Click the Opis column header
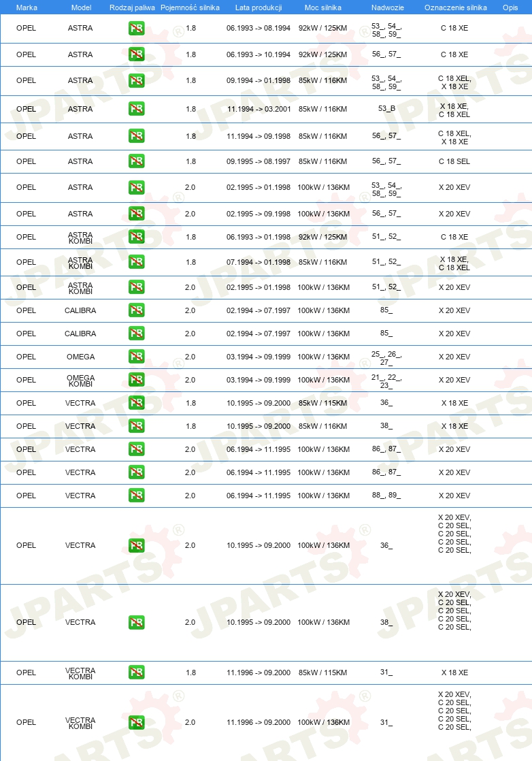This screenshot has width=532, height=761. [510, 7]
